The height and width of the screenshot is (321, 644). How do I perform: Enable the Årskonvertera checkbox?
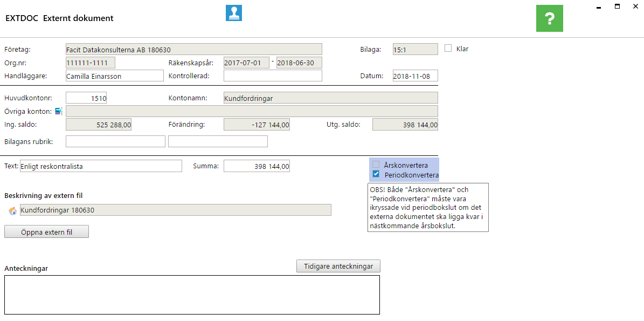click(x=376, y=165)
